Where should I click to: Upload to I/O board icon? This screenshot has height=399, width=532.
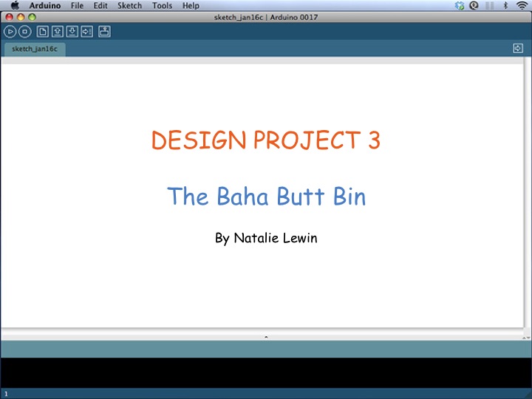[x=87, y=32]
